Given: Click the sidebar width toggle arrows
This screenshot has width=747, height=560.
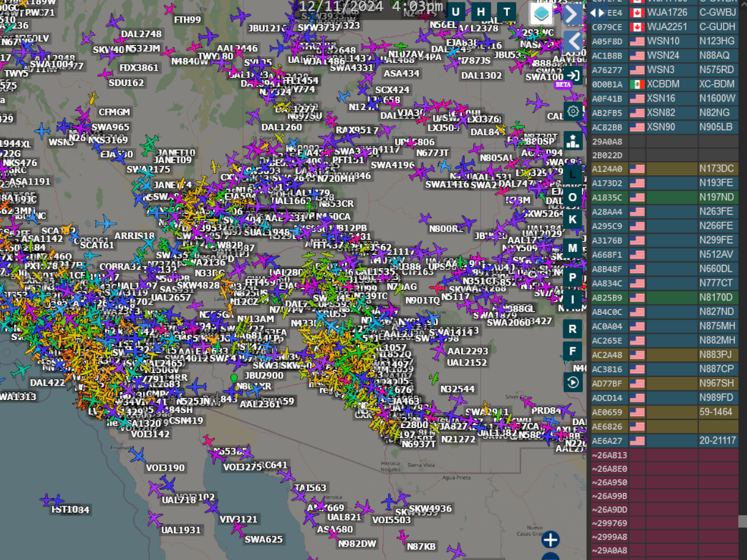Looking at the screenshot, I should tap(598, 13).
